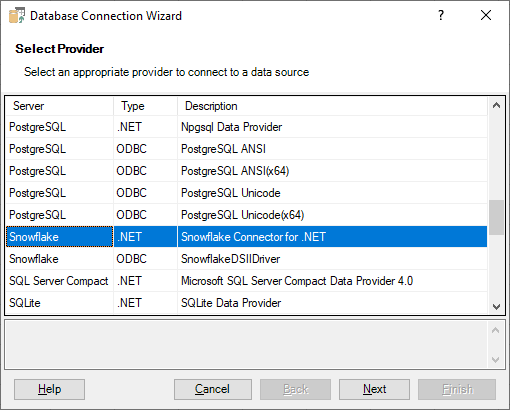Select the Npgsql Data Provider row
The image size is (510, 410).
click(x=247, y=127)
